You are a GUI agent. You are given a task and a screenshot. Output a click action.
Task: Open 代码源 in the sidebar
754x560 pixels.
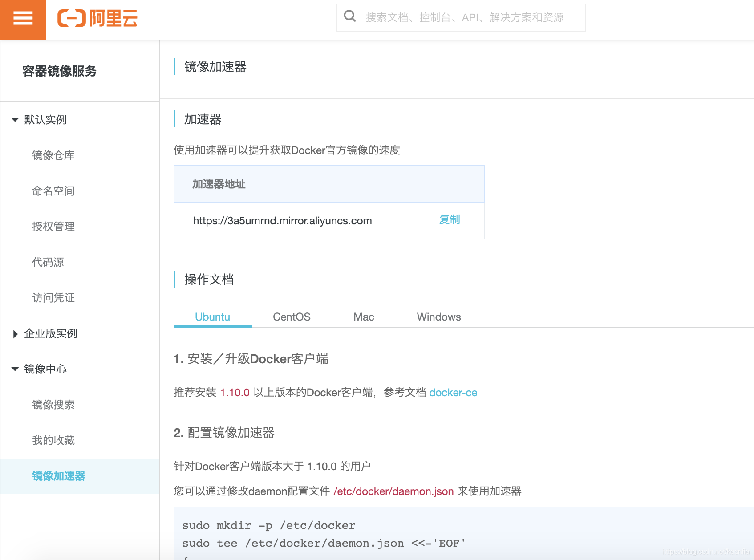coord(48,262)
